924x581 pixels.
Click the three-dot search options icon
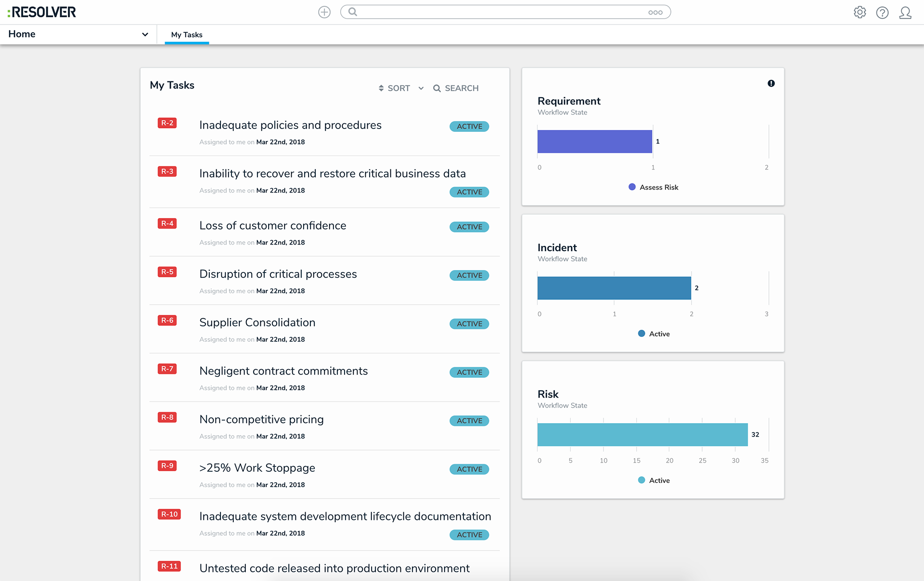pyautogui.click(x=655, y=13)
